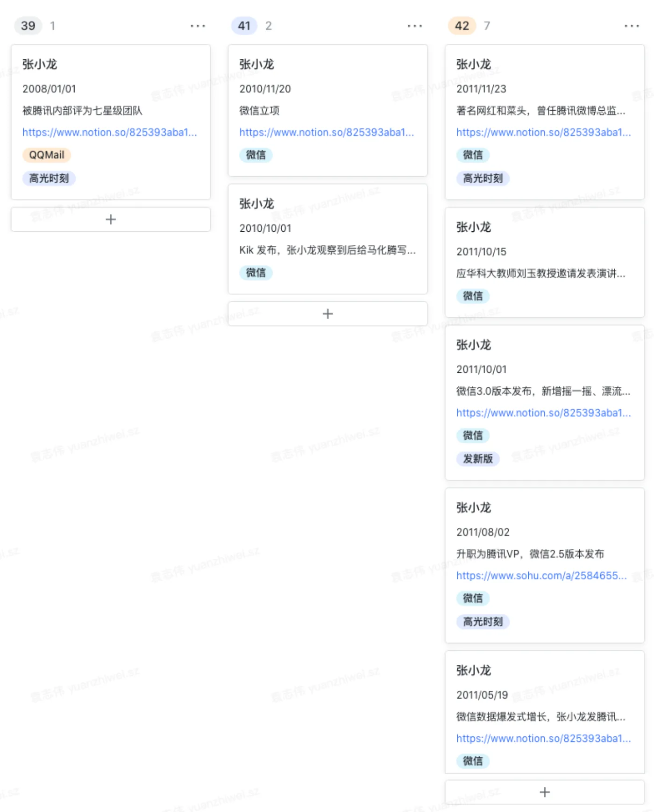Click the text 被腾讯内部评为七星级团队

pyautogui.click(x=82, y=111)
